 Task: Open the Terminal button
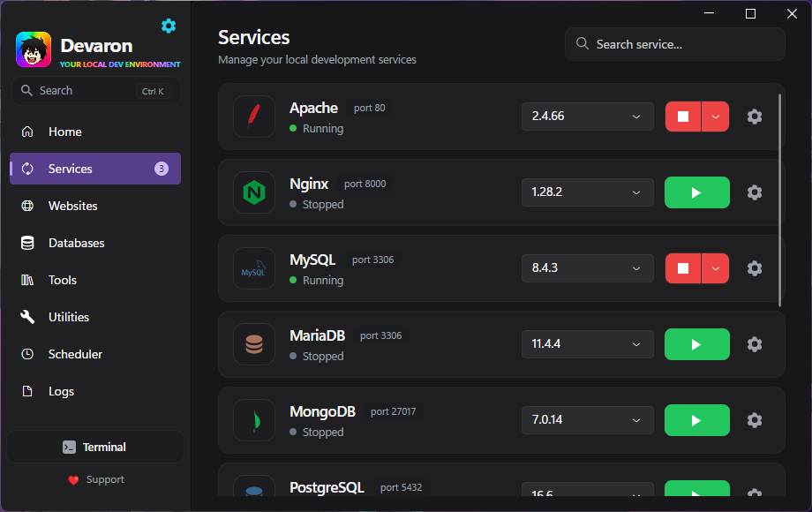(x=95, y=447)
